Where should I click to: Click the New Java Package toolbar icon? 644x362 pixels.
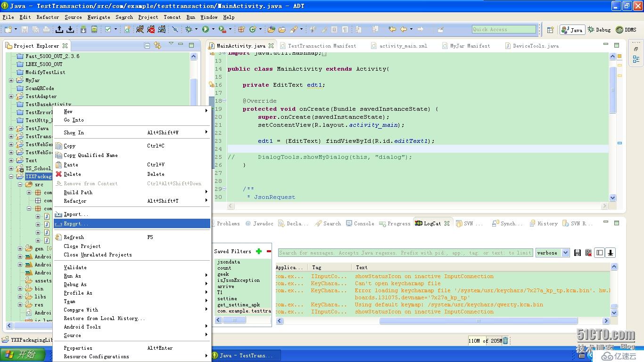pos(241,29)
